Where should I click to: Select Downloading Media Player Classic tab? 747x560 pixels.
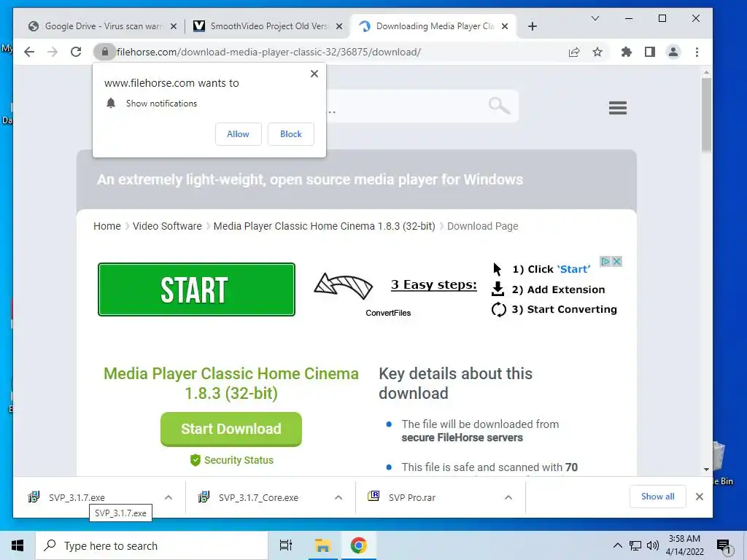(x=433, y=26)
